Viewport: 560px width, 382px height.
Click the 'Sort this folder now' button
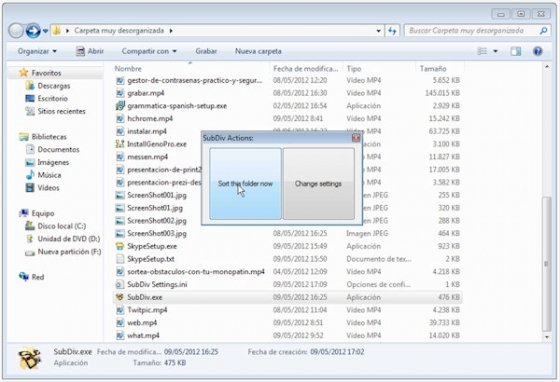point(245,184)
